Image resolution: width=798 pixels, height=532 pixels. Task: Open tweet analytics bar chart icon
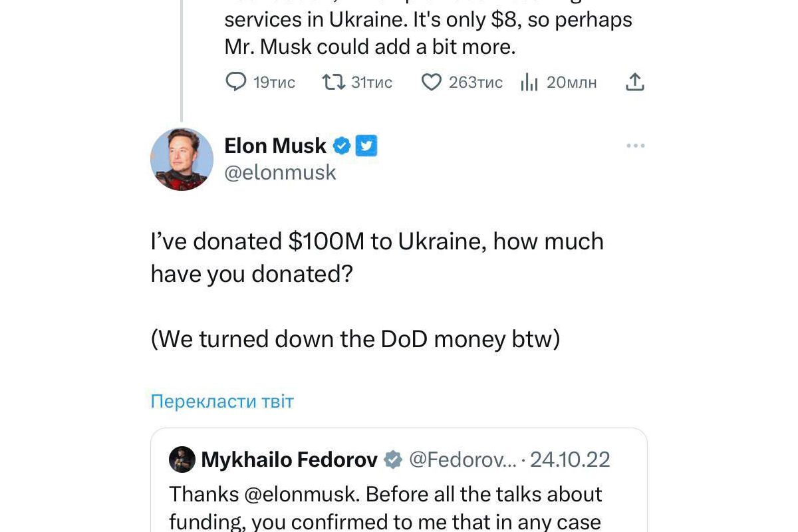click(529, 82)
